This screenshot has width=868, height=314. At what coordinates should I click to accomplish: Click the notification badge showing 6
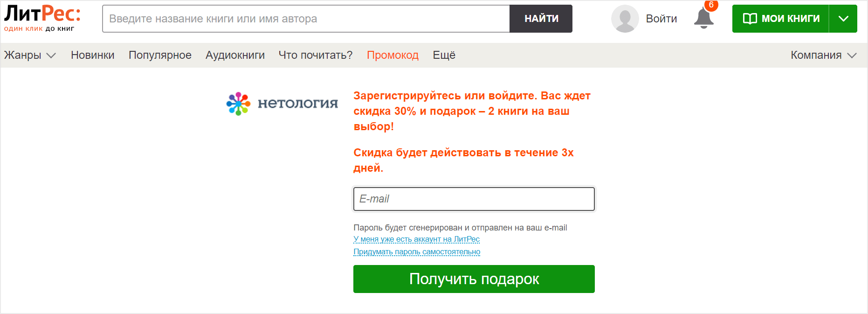click(x=711, y=5)
